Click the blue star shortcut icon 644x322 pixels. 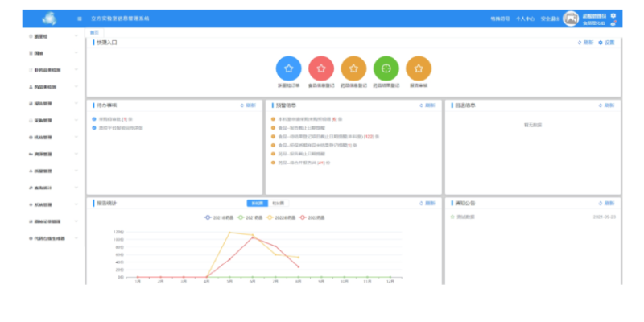click(x=288, y=68)
